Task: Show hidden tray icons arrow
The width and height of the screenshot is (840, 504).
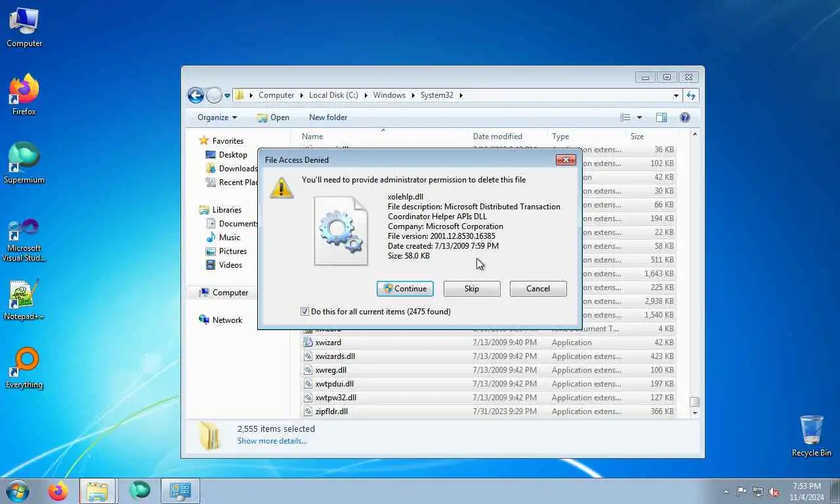Action: tap(726, 492)
